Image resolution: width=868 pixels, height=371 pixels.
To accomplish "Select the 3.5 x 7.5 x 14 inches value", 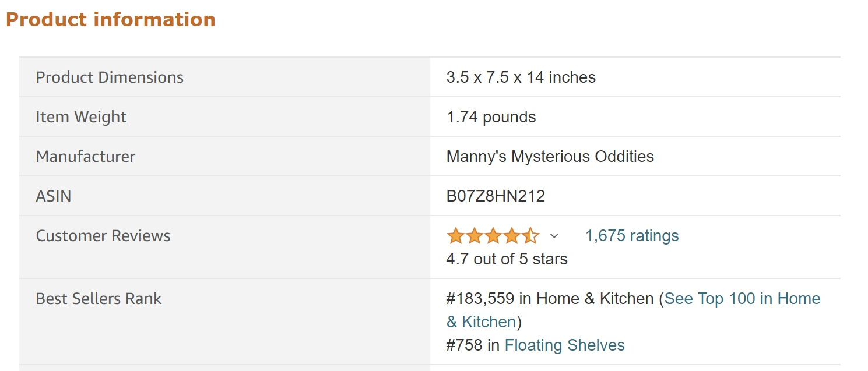I will [x=521, y=77].
